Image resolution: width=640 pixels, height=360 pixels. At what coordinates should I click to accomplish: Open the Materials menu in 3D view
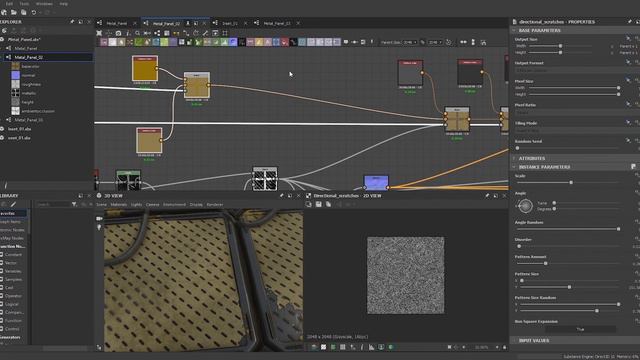tap(119, 204)
